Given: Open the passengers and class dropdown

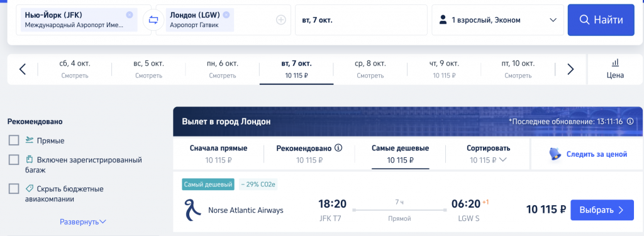Looking at the screenshot, I should (x=497, y=20).
